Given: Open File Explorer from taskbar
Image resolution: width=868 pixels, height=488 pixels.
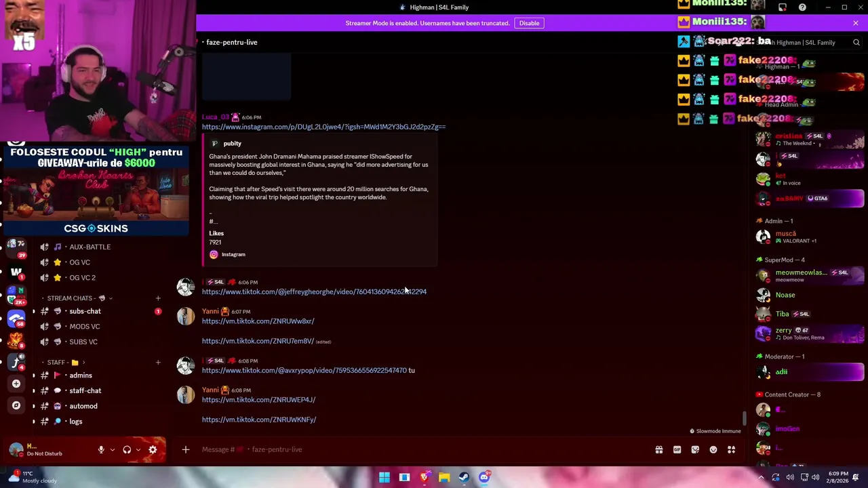Looking at the screenshot, I should [444, 477].
